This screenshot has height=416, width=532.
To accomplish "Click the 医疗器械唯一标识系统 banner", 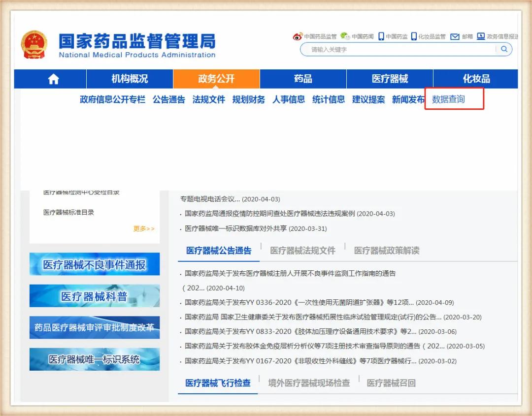I will coord(94,359).
